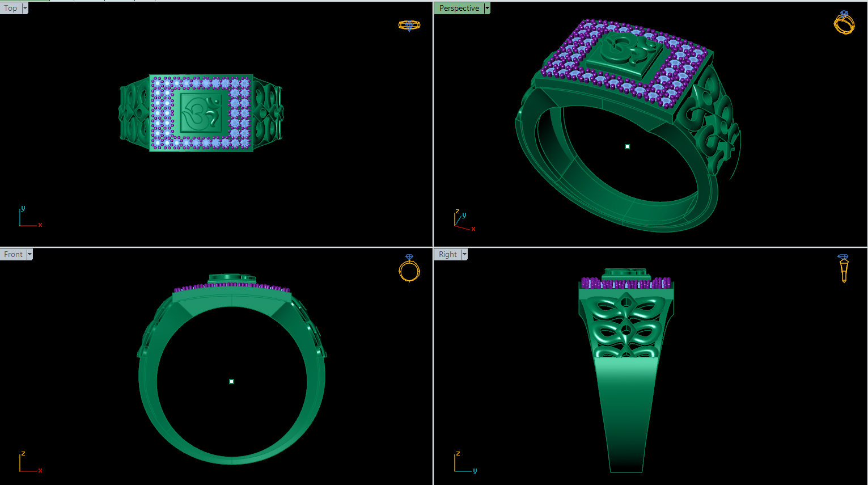Select the Perspective viewport title
868x485 pixels.
(459, 9)
